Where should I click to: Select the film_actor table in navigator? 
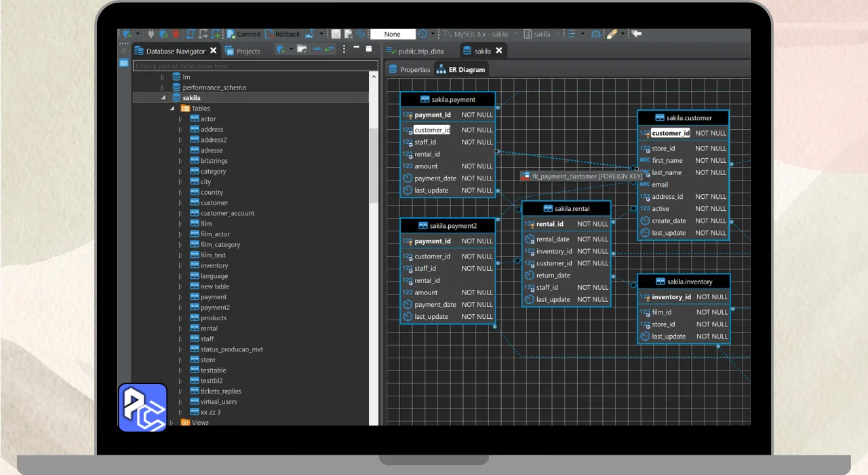pyautogui.click(x=215, y=234)
